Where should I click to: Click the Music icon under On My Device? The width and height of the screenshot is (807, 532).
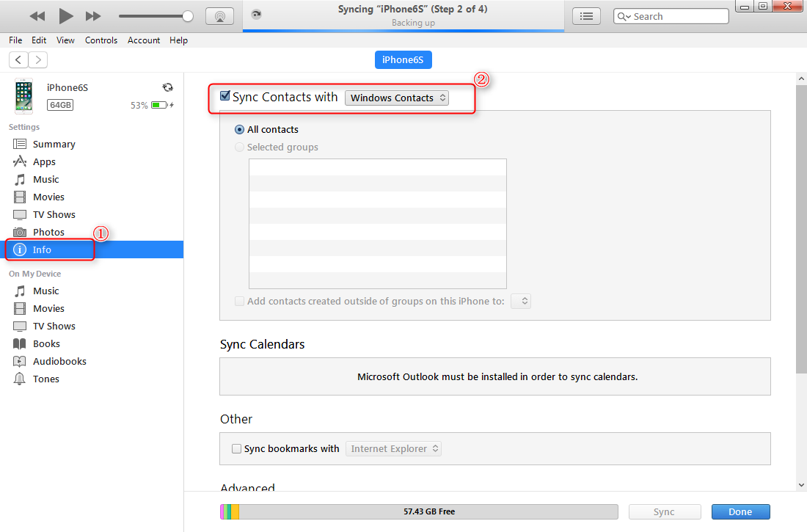click(20, 291)
